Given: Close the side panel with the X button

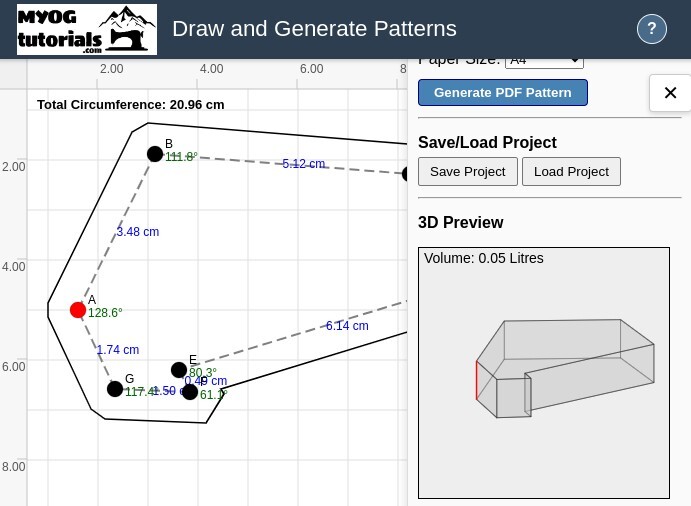Looking at the screenshot, I should [x=670, y=93].
